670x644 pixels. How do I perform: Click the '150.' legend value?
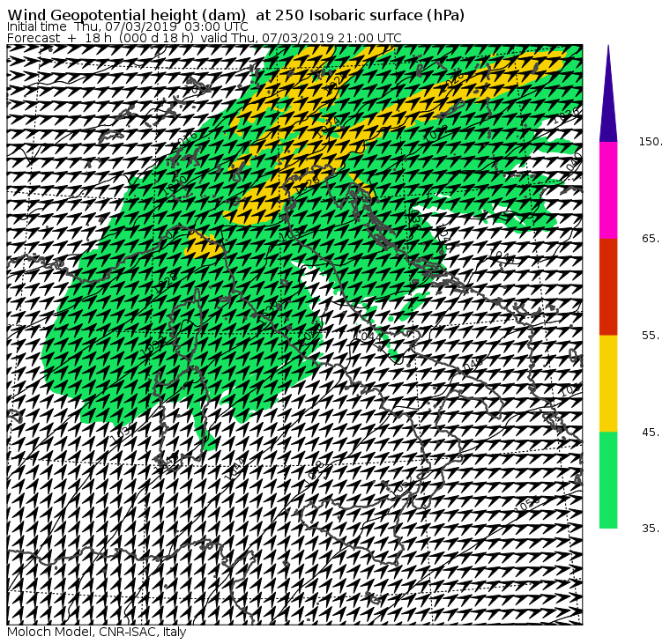pyautogui.click(x=651, y=142)
